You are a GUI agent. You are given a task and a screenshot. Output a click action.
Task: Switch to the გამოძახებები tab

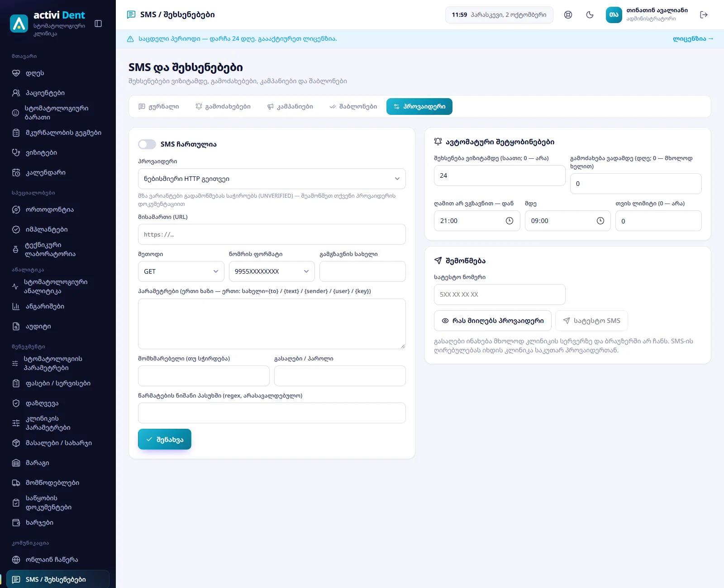click(223, 107)
